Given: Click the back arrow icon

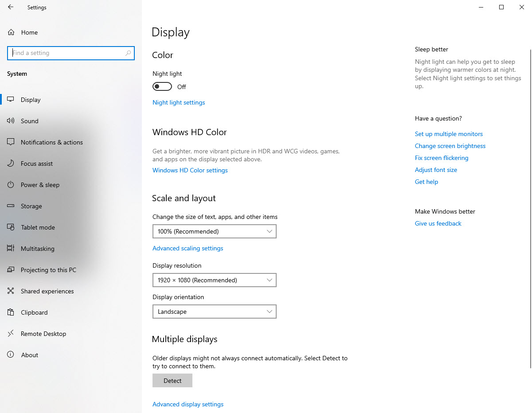Looking at the screenshot, I should point(11,7).
